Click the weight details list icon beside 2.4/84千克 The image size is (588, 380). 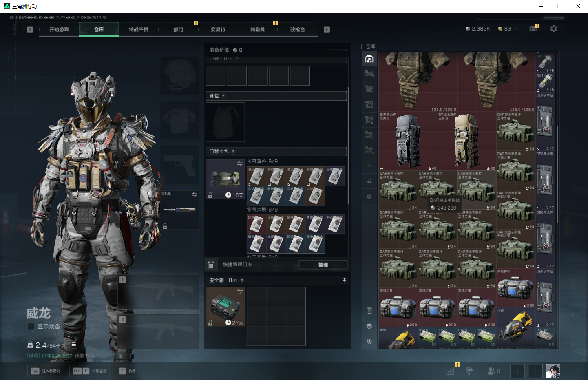point(73,345)
